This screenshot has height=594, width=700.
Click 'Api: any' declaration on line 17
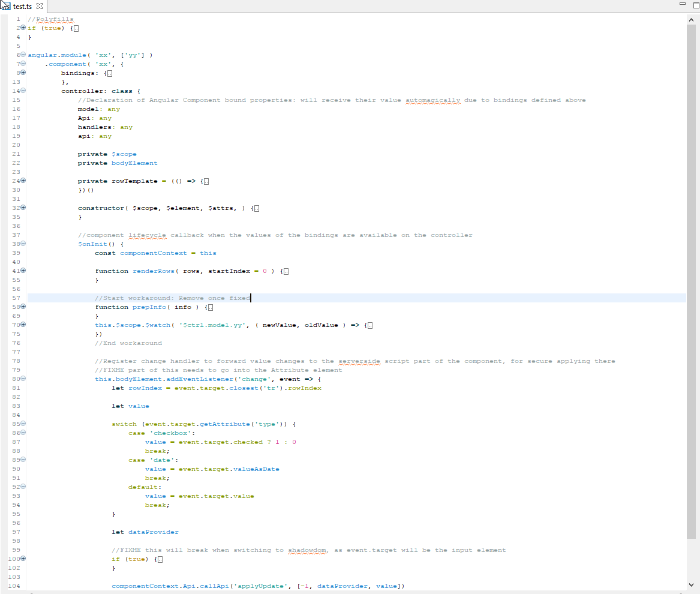95,118
